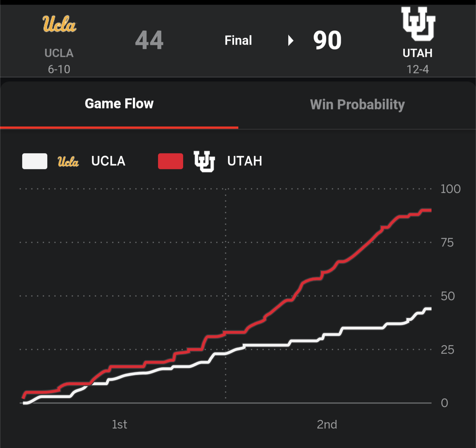Click the UCLA script logo in chart legend
This screenshot has width=476, height=448.
point(68,161)
